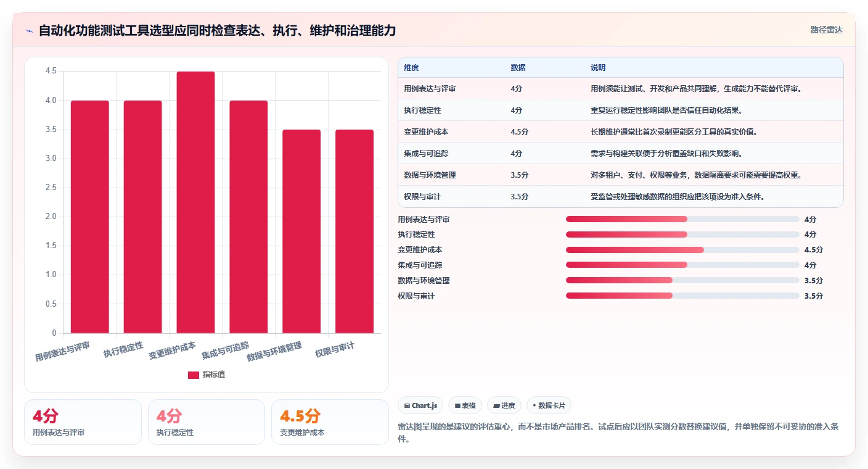Click the 集成与可追踪 chart bar
The width and height of the screenshot is (868, 469).
click(248, 217)
